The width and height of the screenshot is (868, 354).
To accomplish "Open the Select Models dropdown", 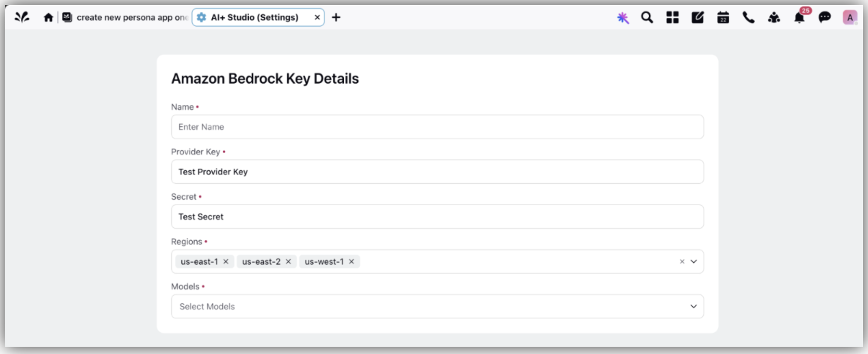I will (437, 306).
